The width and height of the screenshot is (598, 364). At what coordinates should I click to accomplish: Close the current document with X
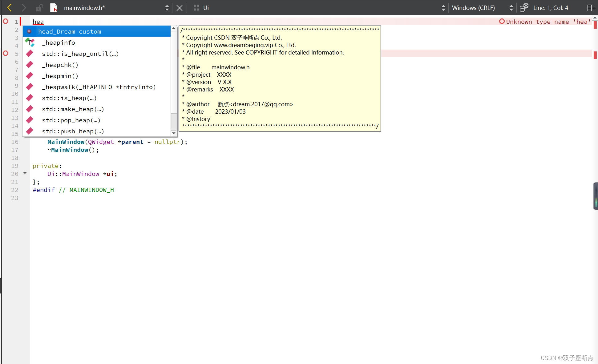[x=180, y=8]
